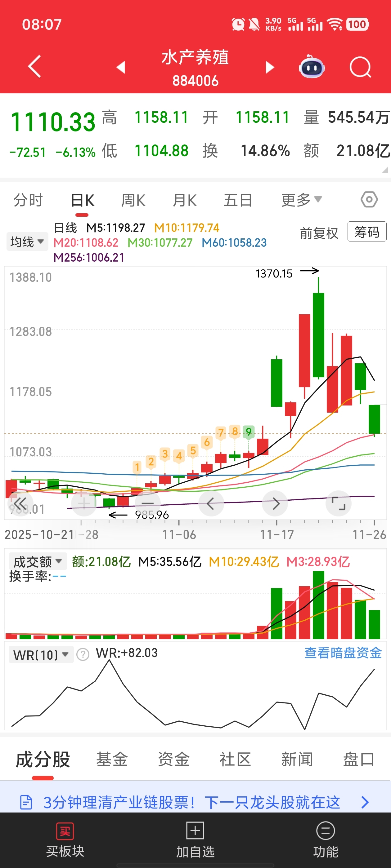
Task: Open 社区 tab
Action: pyautogui.click(x=236, y=759)
